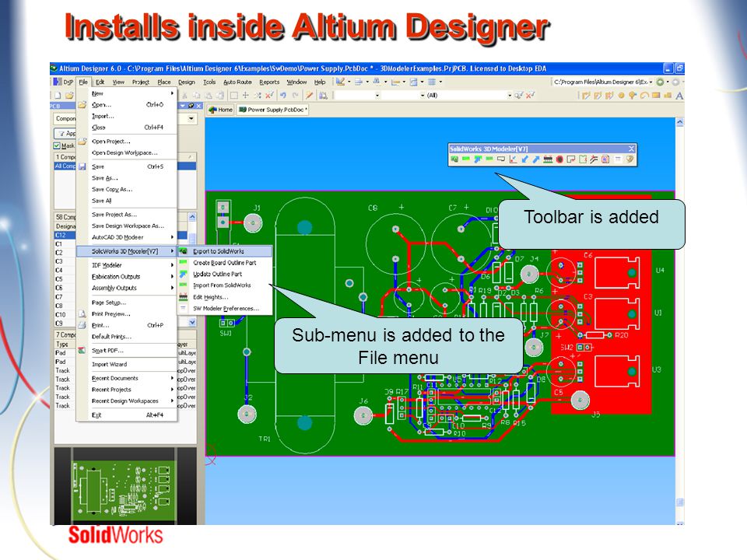Click the selection rectangle icon in toolbar
The height and width of the screenshot is (560, 747).
pos(234,95)
